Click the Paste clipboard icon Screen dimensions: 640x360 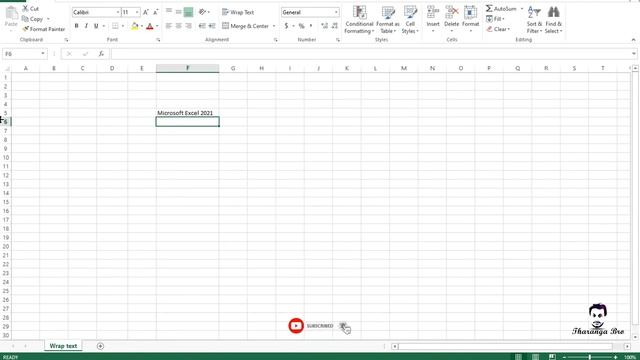click(11, 14)
